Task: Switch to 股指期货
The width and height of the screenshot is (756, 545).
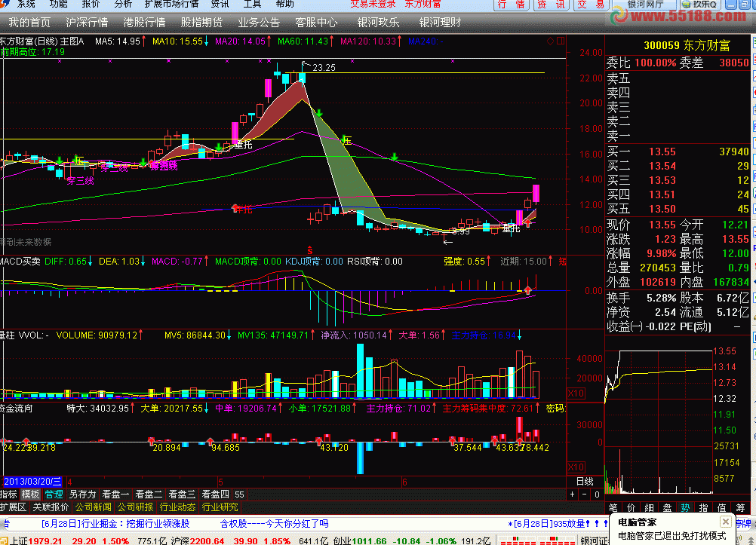Action: click(x=201, y=22)
